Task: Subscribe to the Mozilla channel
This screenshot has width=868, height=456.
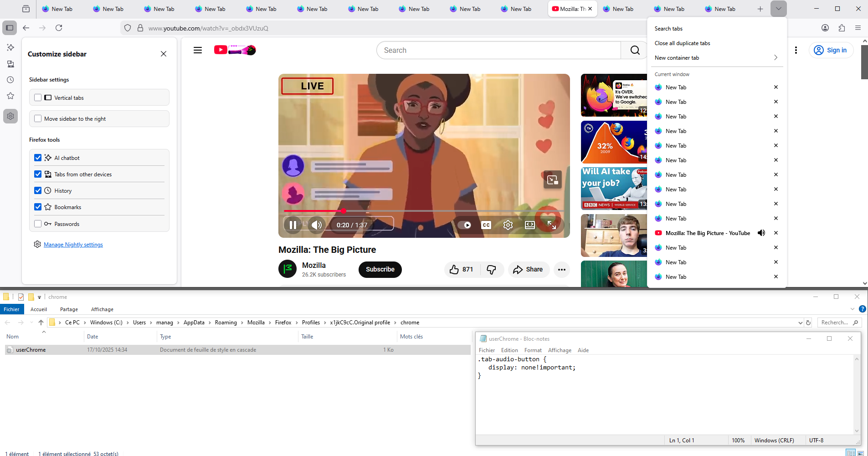Action: 380,269
